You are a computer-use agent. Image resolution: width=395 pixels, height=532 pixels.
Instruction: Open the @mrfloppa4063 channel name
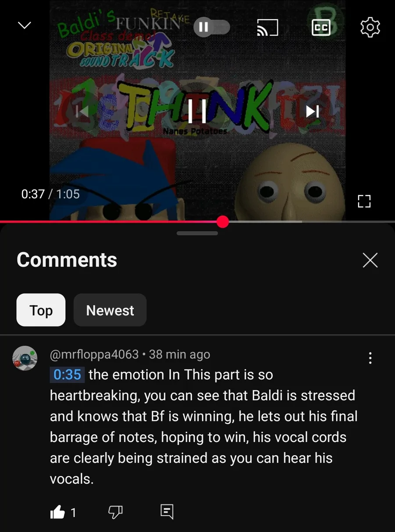tap(94, 354)
